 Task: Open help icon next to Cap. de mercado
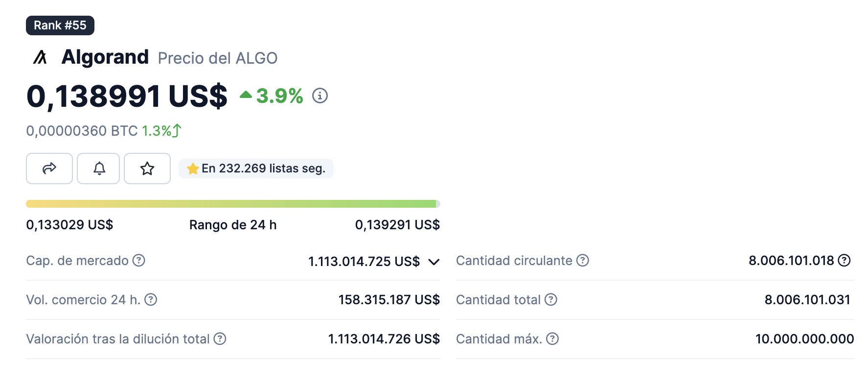pyautogui.click(x=139, y=260)
